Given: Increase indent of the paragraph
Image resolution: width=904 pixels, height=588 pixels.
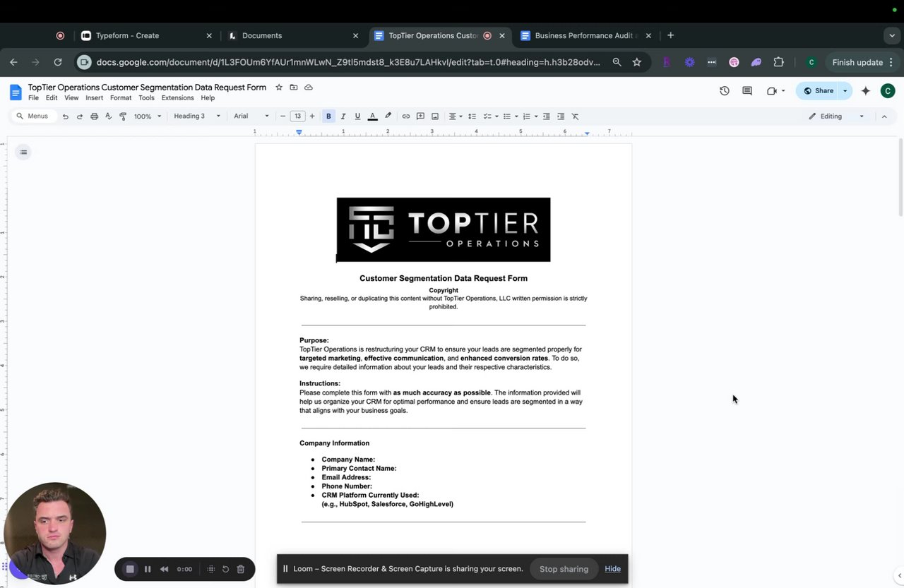Looking at the screenshot, I should [x=561, y=116].
